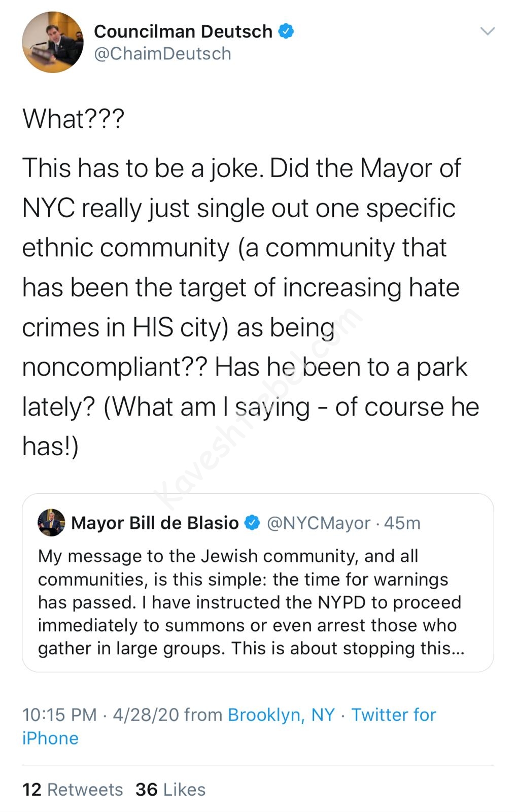Click the "My message to the Jewish community" line
The image size is (516, 812).
coord(228,556)
